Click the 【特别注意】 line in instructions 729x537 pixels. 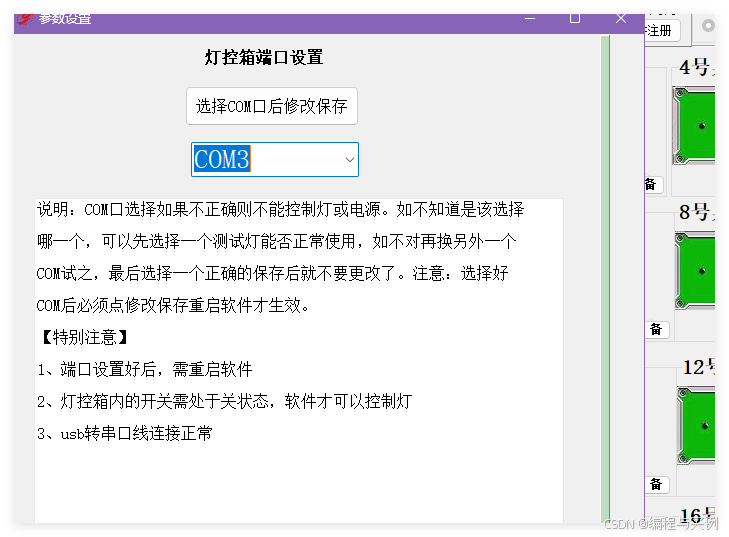[x=84, y=337]
